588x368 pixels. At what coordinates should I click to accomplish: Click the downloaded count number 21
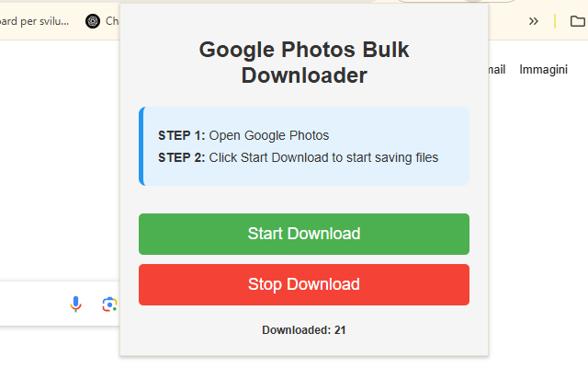(x=340, y=329)
